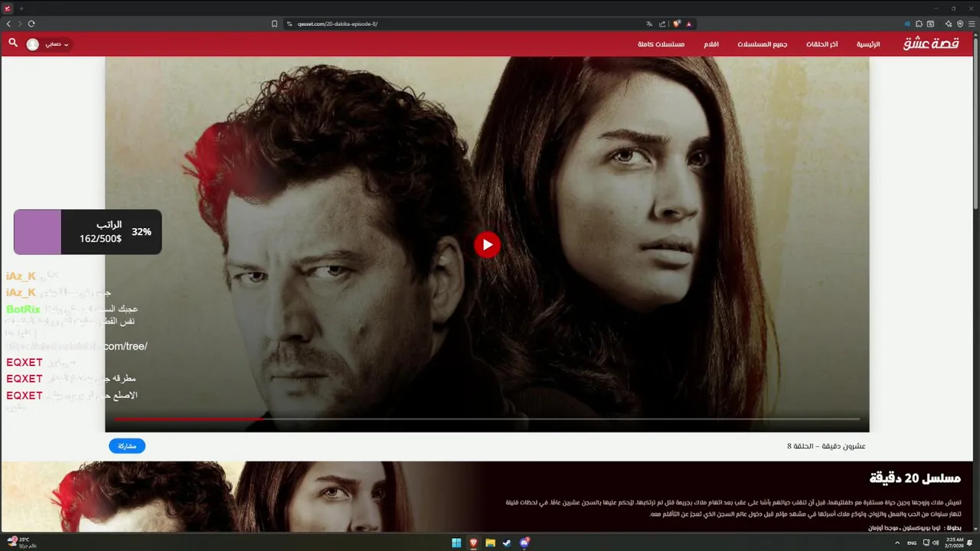Open the Brave VPN icon
The image size is (980, 551).
(960, 24)
